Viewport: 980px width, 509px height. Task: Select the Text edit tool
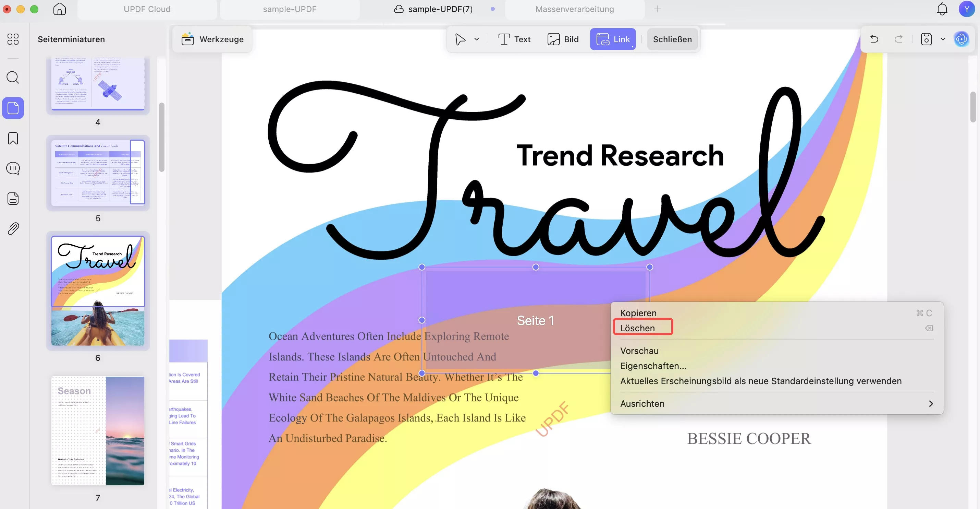(514, 39)
